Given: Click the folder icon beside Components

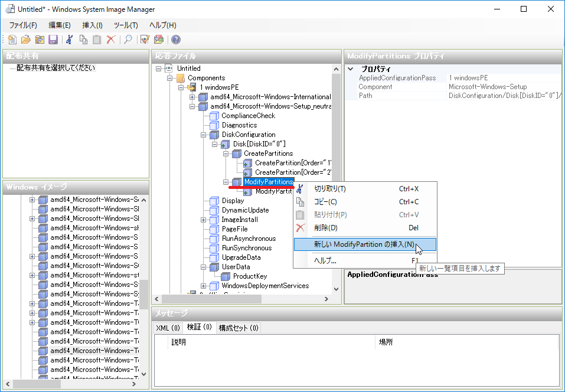Looking at the screenshot, I should click(x=181, y=78).
